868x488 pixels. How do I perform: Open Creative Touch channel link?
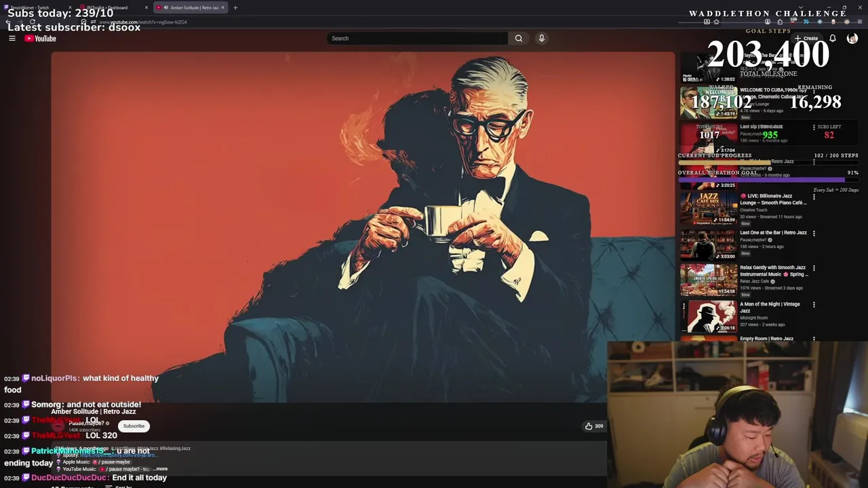click(x=753, y=210)
